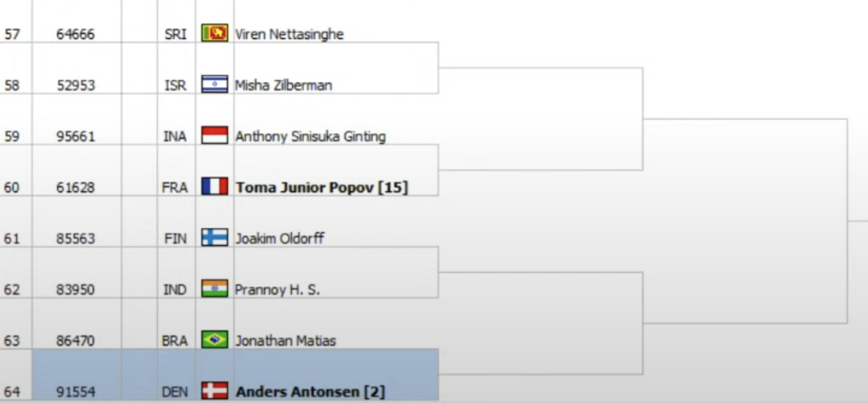This screenshot has height=403, width=868.
Task: Click draw position number 64
Action: (x=12, y=392)
